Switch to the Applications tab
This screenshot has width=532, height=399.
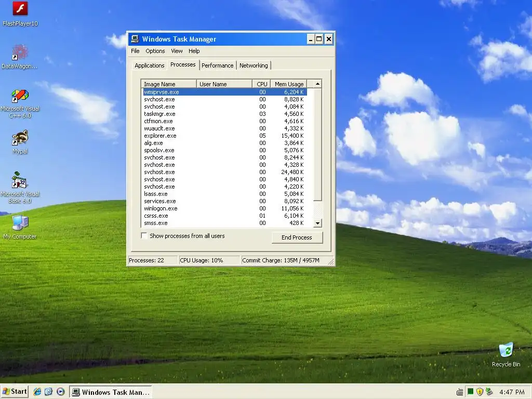coord(149,65)
